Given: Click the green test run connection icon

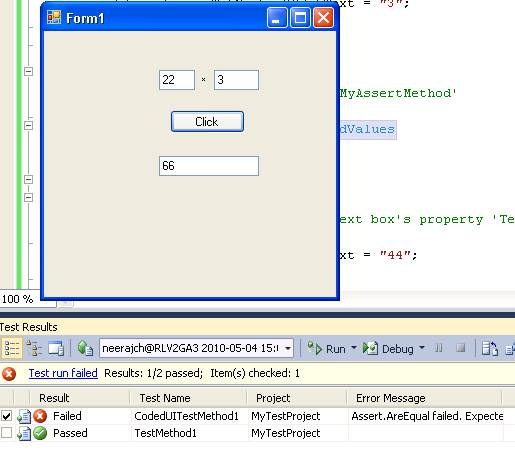Looking at the screenshot, I should click(x=85, y=349).
